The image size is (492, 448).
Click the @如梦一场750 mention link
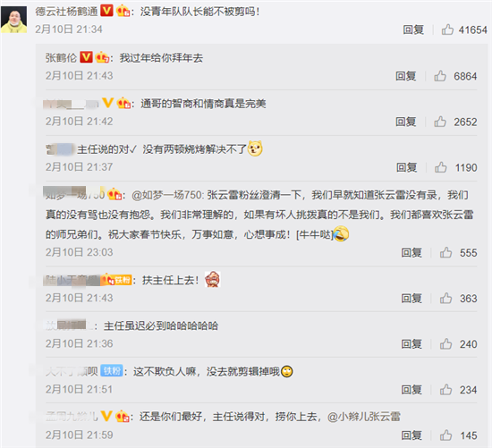pyautogui.click(x=167, y=195)
